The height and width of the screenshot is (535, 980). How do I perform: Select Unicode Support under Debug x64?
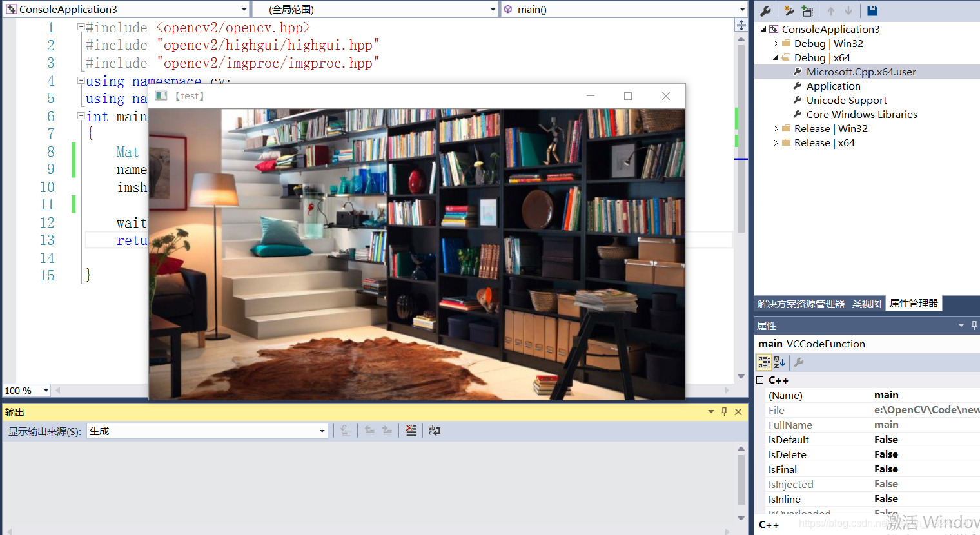coord(847,100)
